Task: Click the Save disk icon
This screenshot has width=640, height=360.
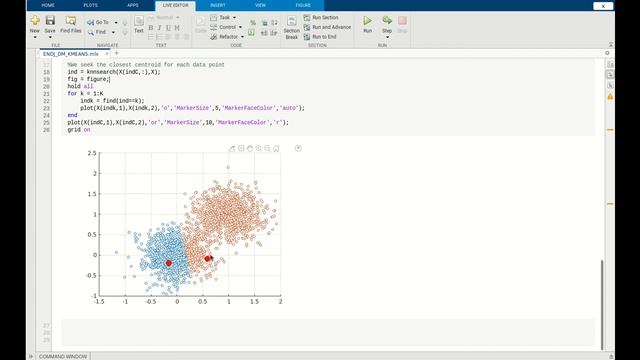Action: click(50, 20)
